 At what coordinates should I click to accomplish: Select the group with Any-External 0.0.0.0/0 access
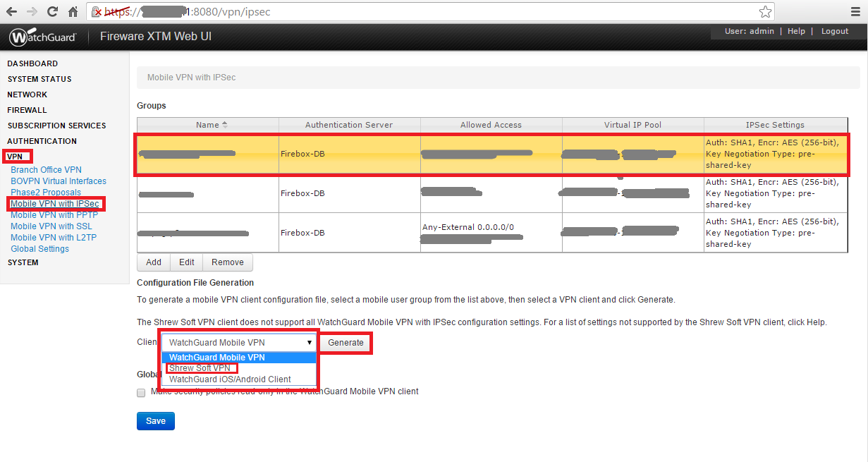(492, 233)
